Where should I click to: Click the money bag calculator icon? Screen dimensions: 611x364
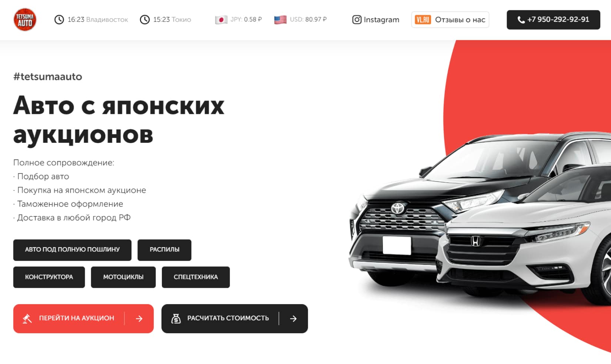click(176, 318)
